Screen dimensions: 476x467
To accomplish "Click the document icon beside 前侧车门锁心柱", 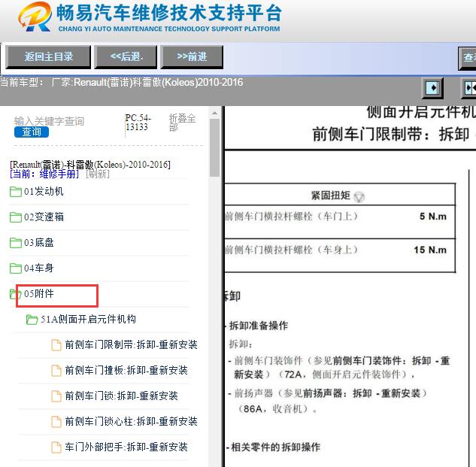I will [x=56, y=421].
